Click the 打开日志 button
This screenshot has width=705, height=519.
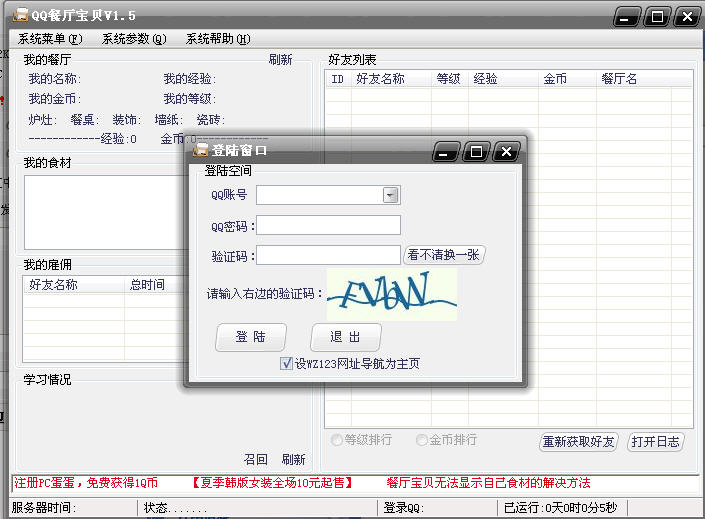pos(656,442)
